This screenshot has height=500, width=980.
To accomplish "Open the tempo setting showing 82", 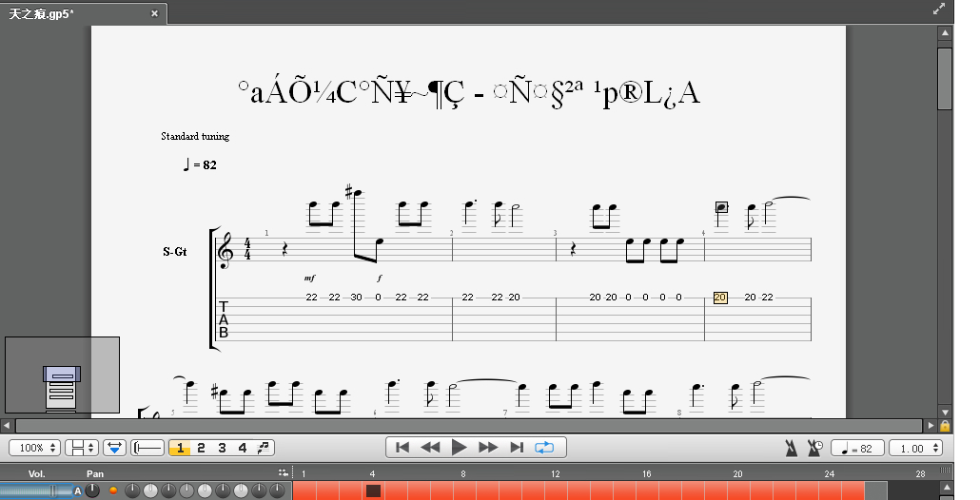I will pos(857,448).
